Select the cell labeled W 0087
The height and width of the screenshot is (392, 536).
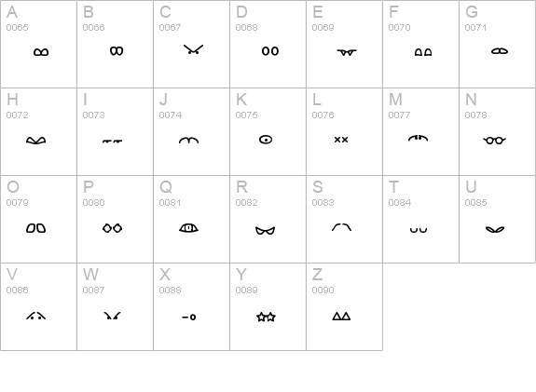click(x=116, y=306)
